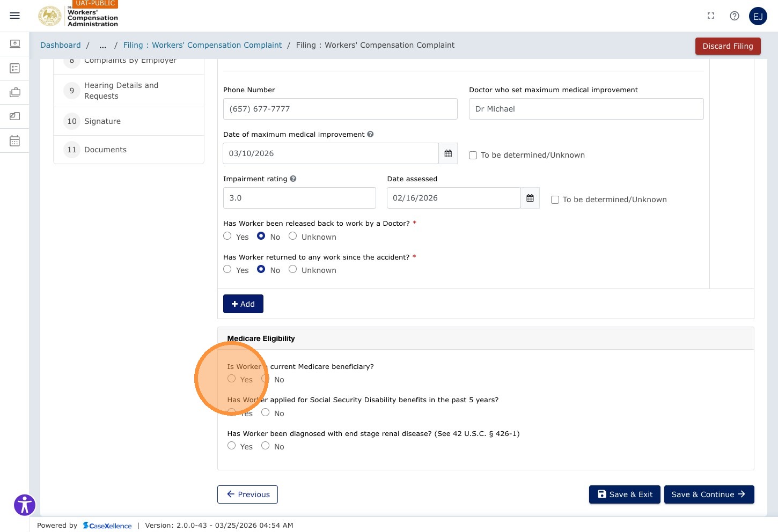Click the Impairment rating input field
Viewport: 778px width, 532px height.
click(299, 198)
